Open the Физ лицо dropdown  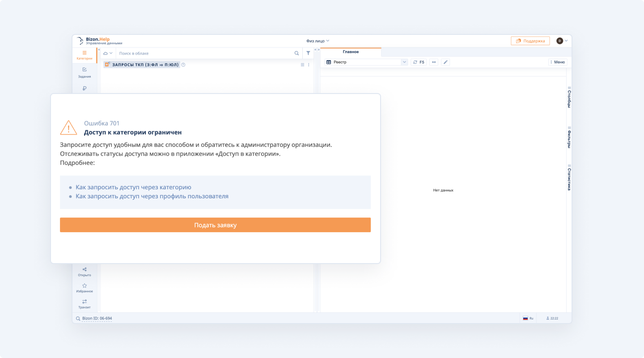pyautogui.click(x=317, y=41)
